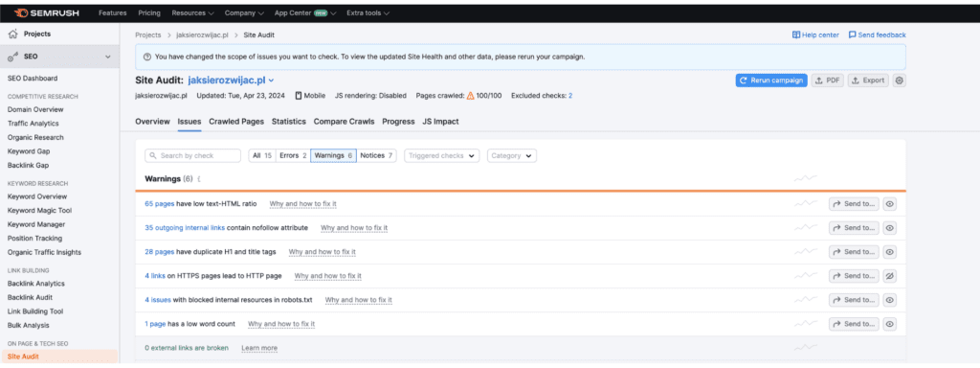Open the 35 outgoing internal links link

(x=185, y=228)
